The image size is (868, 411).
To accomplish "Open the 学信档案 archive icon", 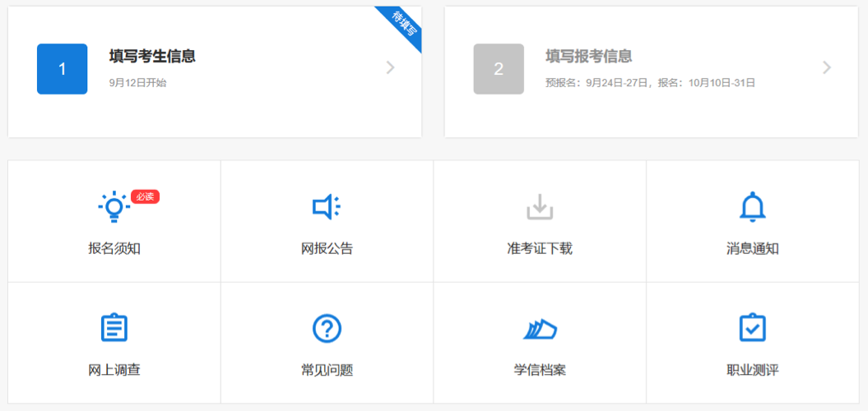I will click(x=540, y=329).
